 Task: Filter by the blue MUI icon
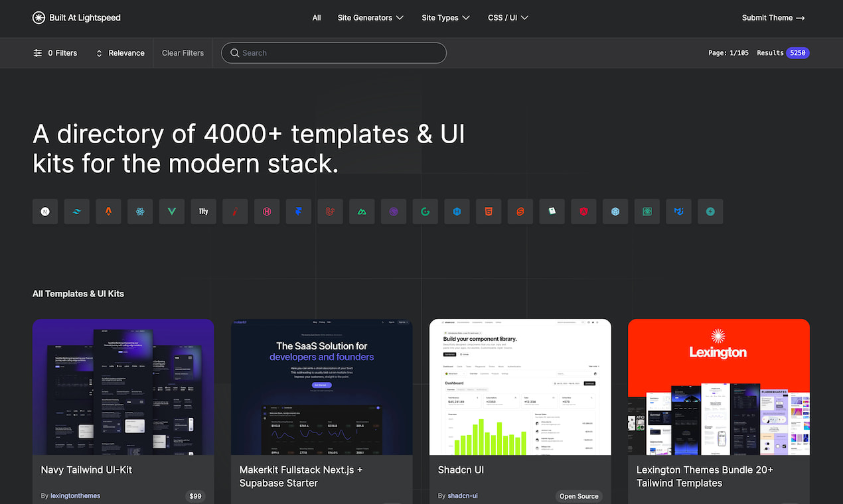679,212
